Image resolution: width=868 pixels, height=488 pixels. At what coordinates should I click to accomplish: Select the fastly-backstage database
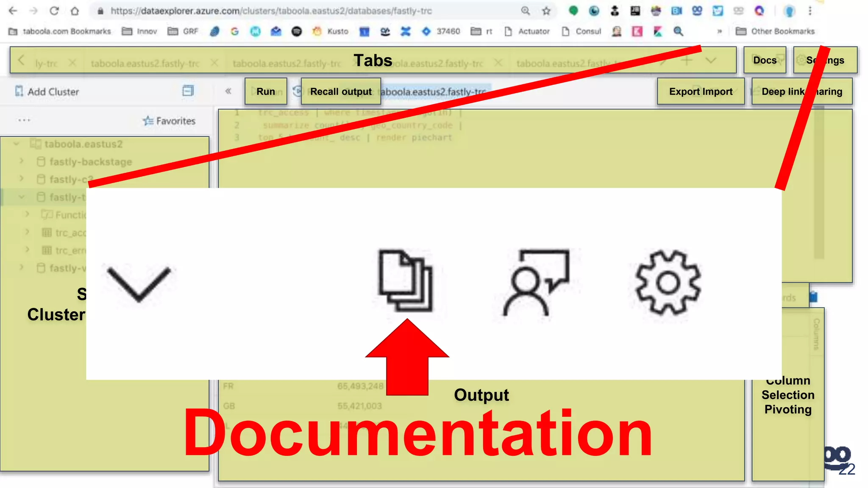coord(91,162)
